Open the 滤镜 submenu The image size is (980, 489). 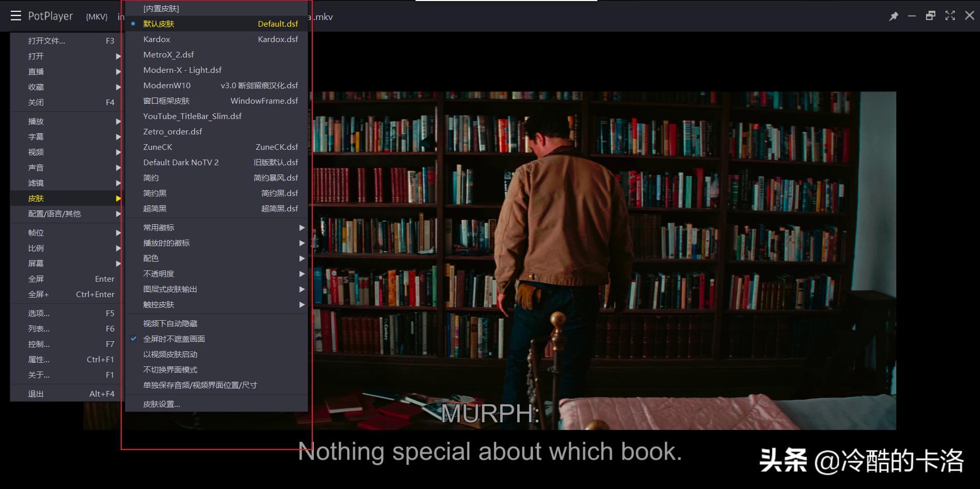click(67, 183)
